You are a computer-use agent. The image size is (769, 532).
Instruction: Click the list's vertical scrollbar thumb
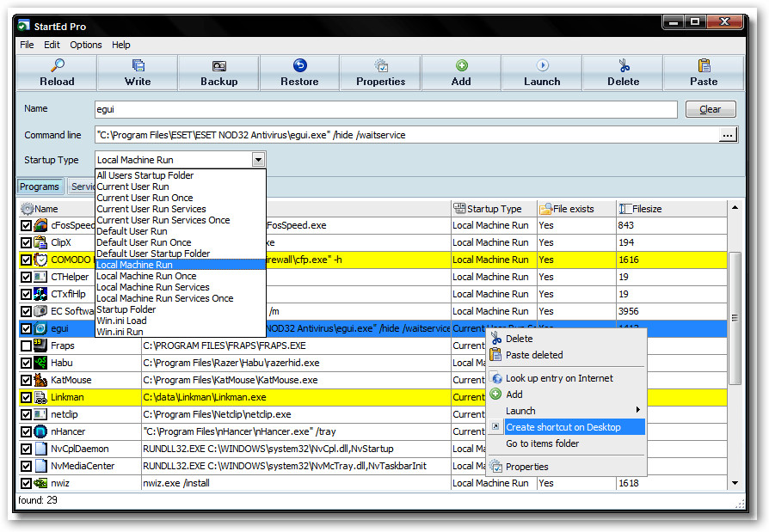[735, 318]
